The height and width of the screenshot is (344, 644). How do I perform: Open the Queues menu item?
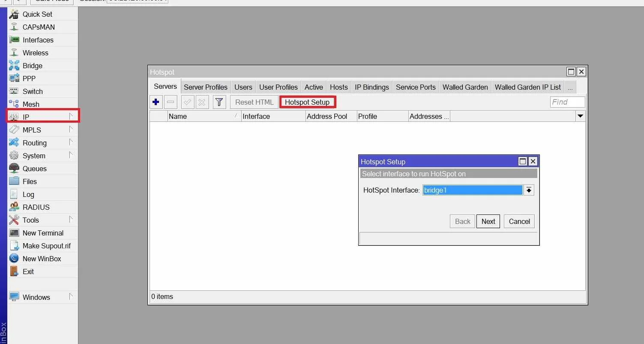coord(34,169)
